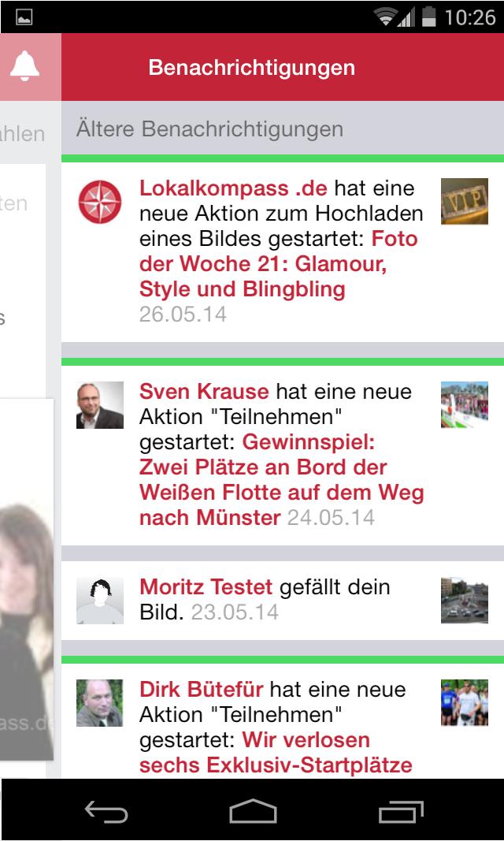The width and height of the screenshot is (504, 841).
Task: Open Gewinnspiel Weiße Flotte link
Action: point(282,480)
